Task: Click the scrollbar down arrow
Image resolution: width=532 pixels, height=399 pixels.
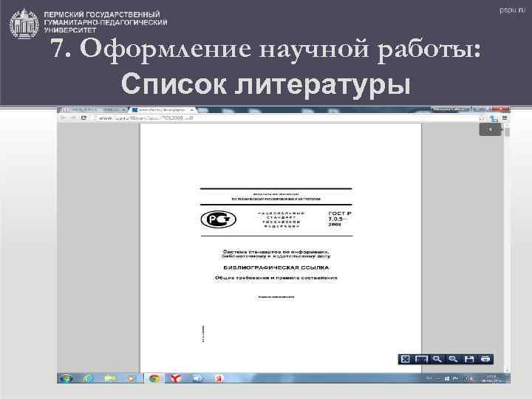Action: pyautogui.click(x=507, y=369)
